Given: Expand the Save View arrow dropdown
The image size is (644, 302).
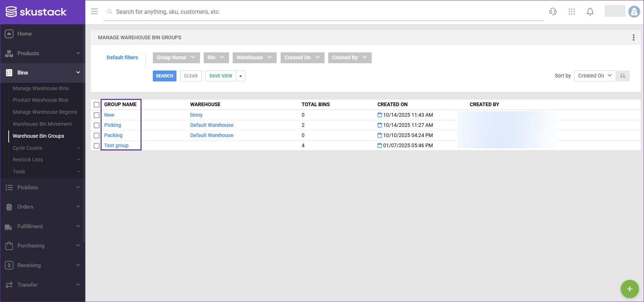Looking at the screenshot, I should click(241, 76).
